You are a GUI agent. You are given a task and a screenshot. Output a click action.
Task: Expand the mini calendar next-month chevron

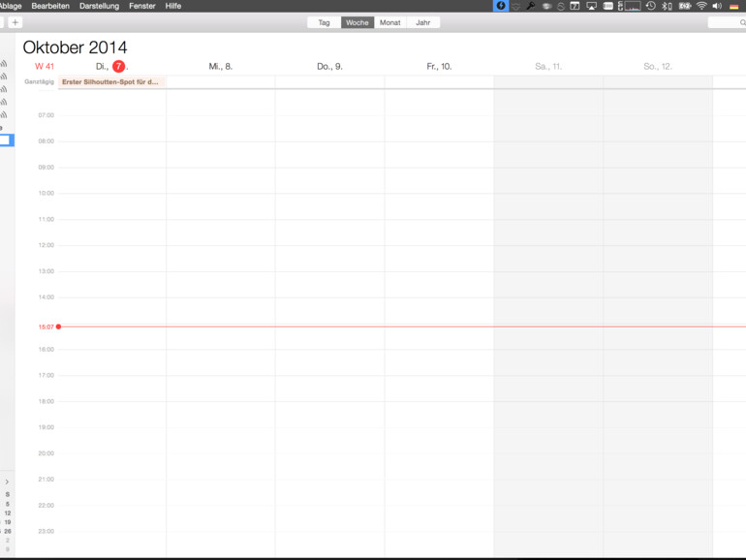[x=7, y=482]
